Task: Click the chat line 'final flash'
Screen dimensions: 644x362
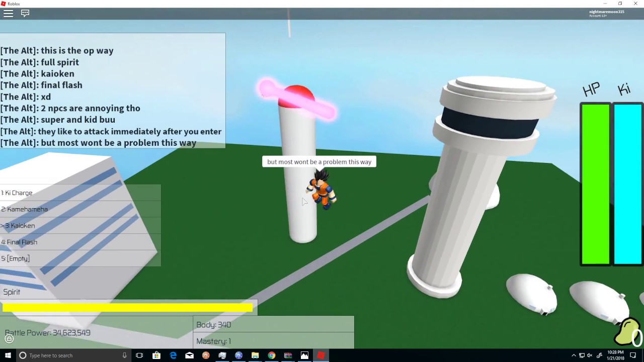Action: [41, 85]
